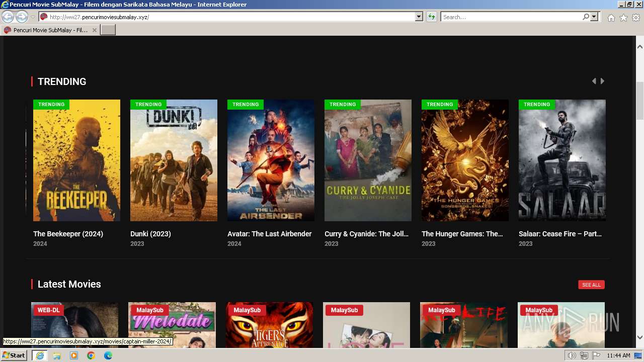Click the network icon in the system tray
Viewport: 644px width, 362px height.
point(584,355)
